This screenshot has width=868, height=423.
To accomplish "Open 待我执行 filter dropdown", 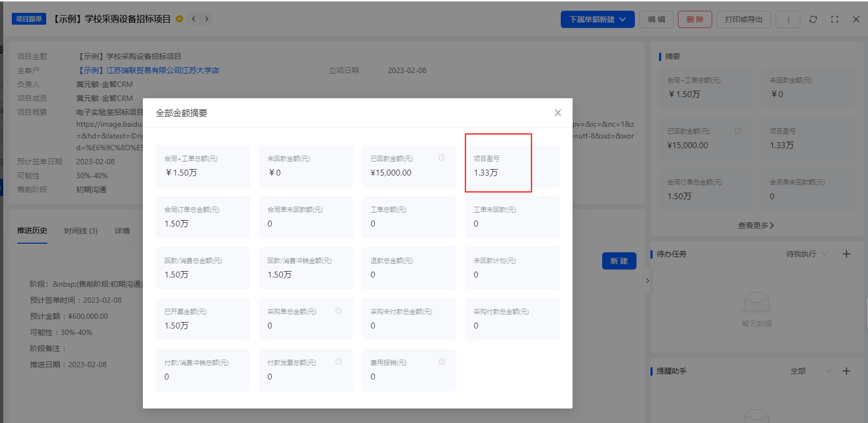I will point(807,254).
